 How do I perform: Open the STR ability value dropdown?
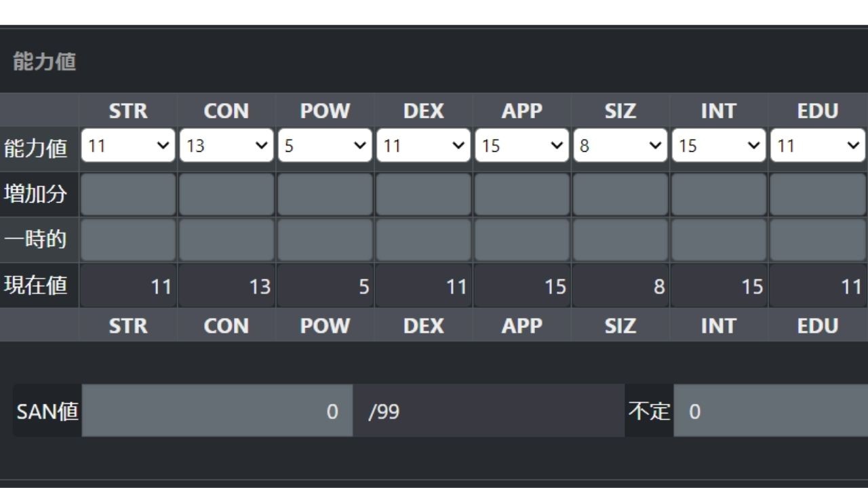click(x=128, y=146)
